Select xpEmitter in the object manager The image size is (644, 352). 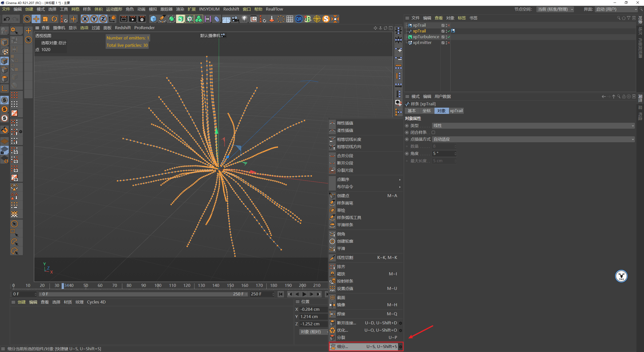click(x=422, y=42)
